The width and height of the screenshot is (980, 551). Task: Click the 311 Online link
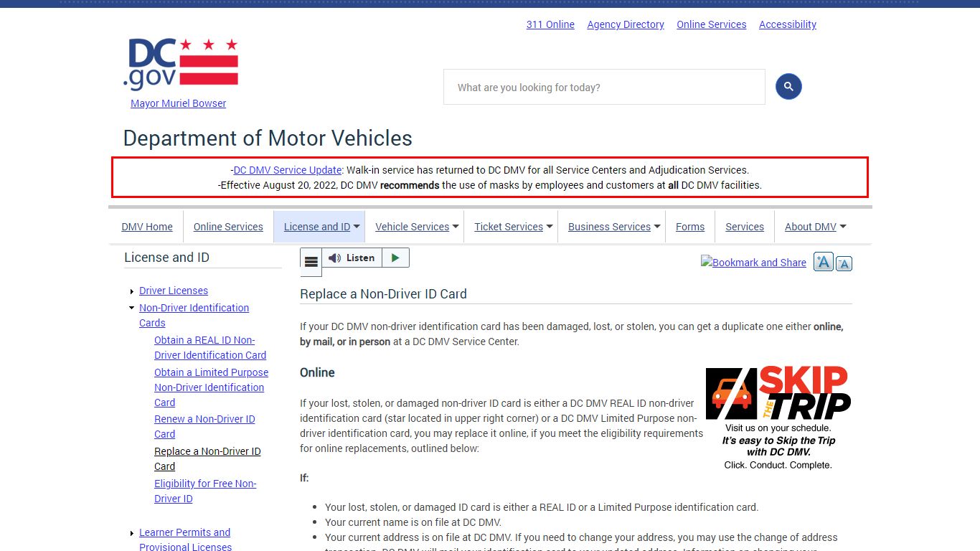click(x=550, y=24)
